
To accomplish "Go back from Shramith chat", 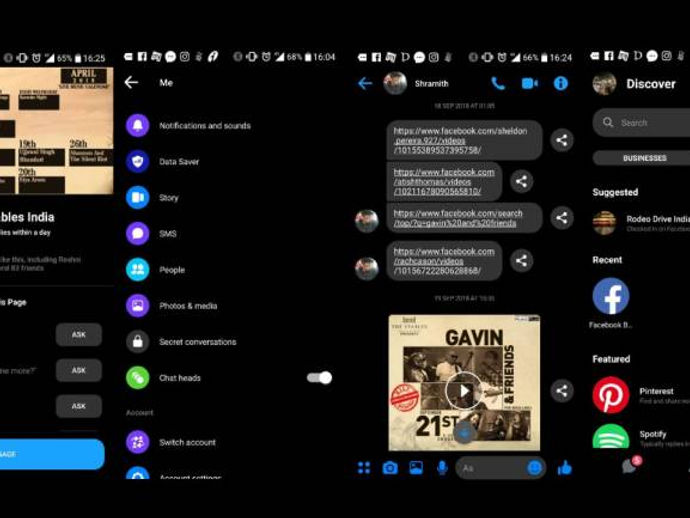I will click(x=365, y=83).
